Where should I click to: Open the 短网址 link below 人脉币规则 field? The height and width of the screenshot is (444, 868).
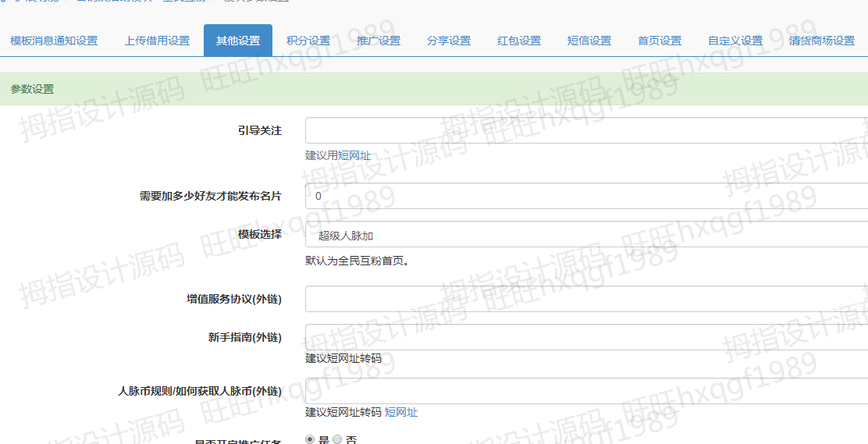tap(401, 412)
